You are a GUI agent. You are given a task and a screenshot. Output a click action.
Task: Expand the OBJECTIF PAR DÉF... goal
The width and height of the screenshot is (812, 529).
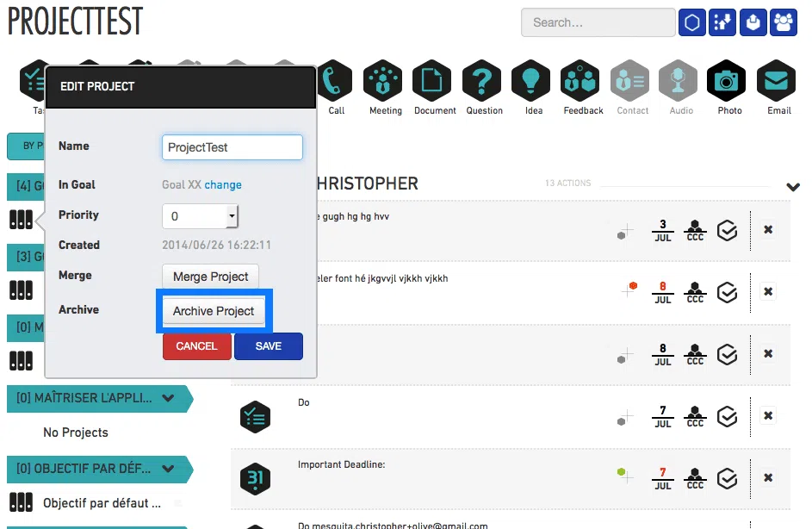(x=169, y=469)
